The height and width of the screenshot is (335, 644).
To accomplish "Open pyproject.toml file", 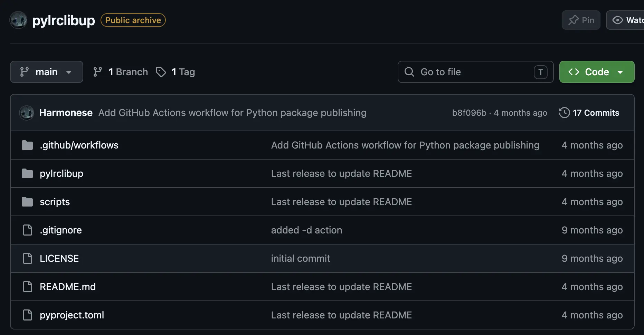I will point(72,315).
